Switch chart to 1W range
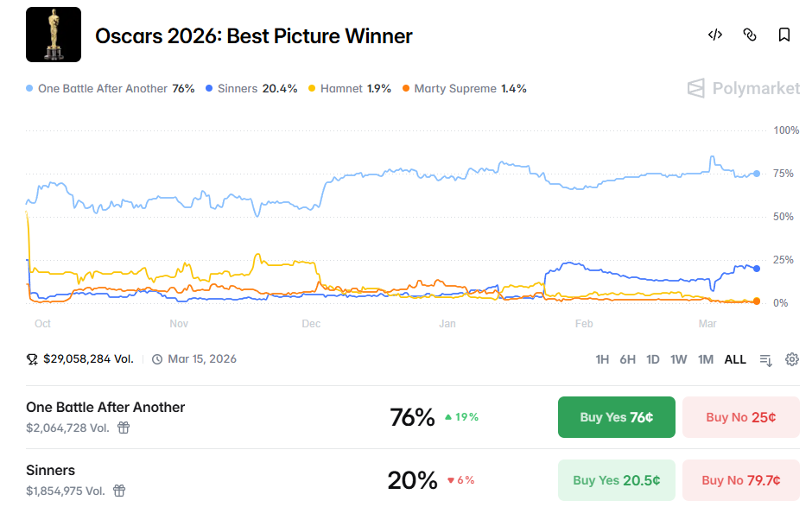 (x=679, y=359)
